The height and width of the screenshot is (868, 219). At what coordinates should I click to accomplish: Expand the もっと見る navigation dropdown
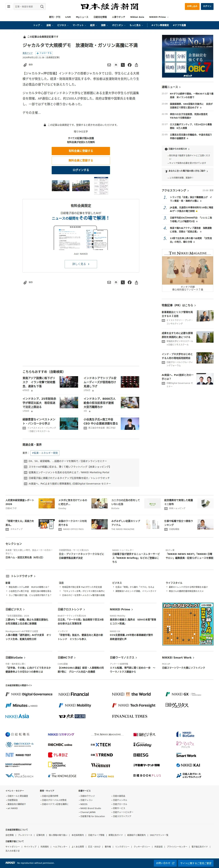click(136, 25)
